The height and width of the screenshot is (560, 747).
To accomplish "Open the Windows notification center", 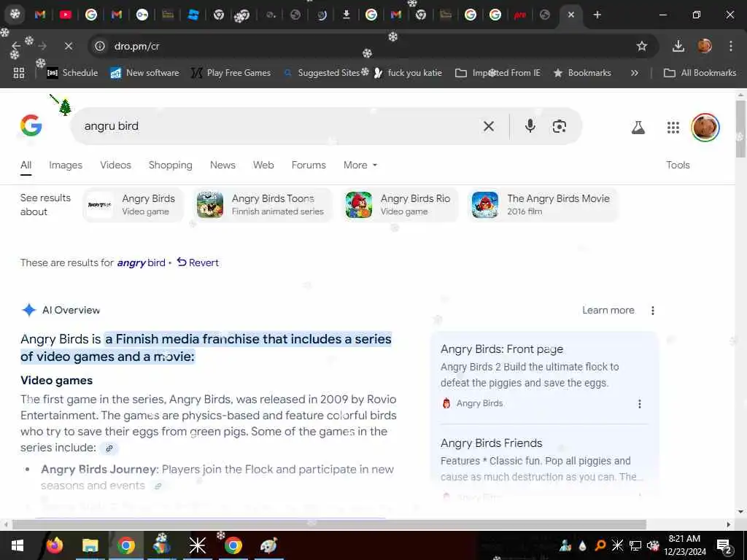I will (x=724, y=545).
